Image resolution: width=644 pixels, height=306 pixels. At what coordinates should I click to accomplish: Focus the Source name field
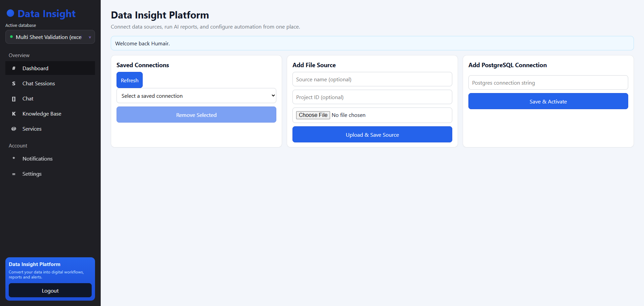point(372,79)
